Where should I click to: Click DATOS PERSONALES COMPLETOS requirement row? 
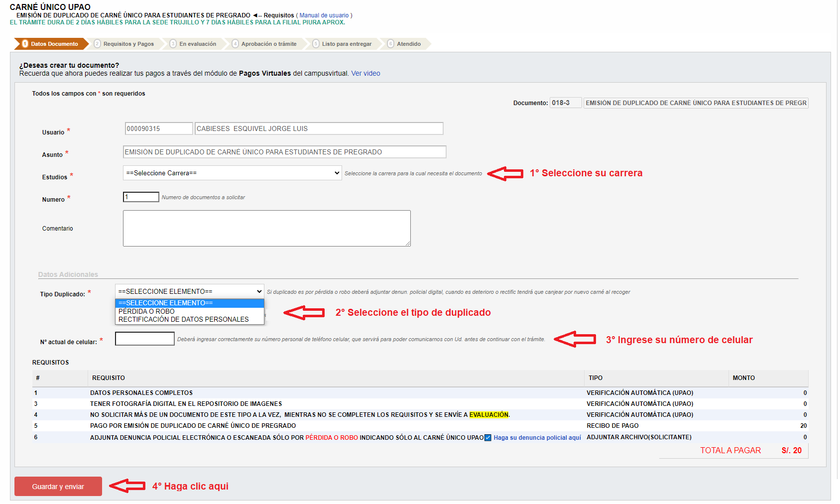pos(420,393)
